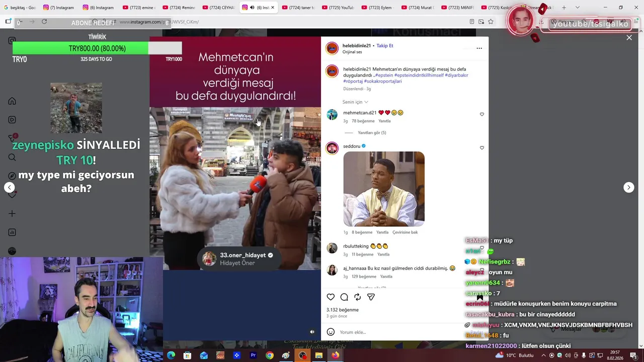Follow helebidinle21 via Takip Et

point(385,46)
